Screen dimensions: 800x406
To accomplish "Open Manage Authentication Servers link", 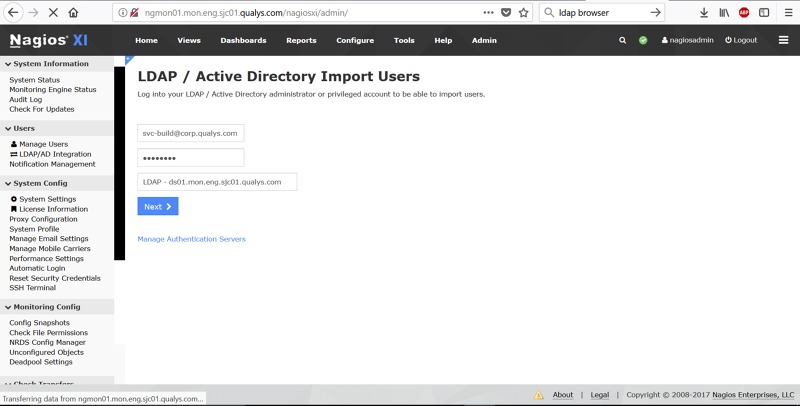I will [x=191, y=239].
